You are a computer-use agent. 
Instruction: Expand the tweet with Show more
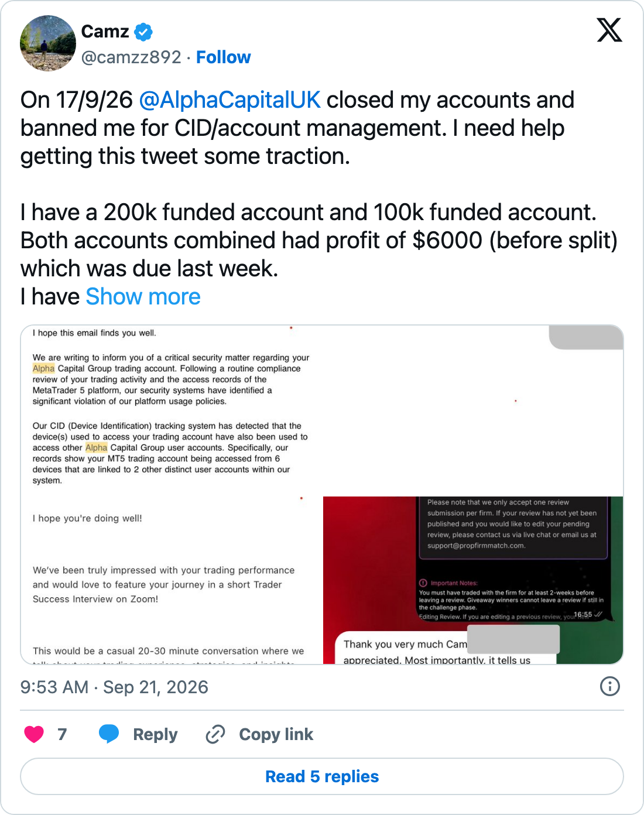click(x=143, y=297)
